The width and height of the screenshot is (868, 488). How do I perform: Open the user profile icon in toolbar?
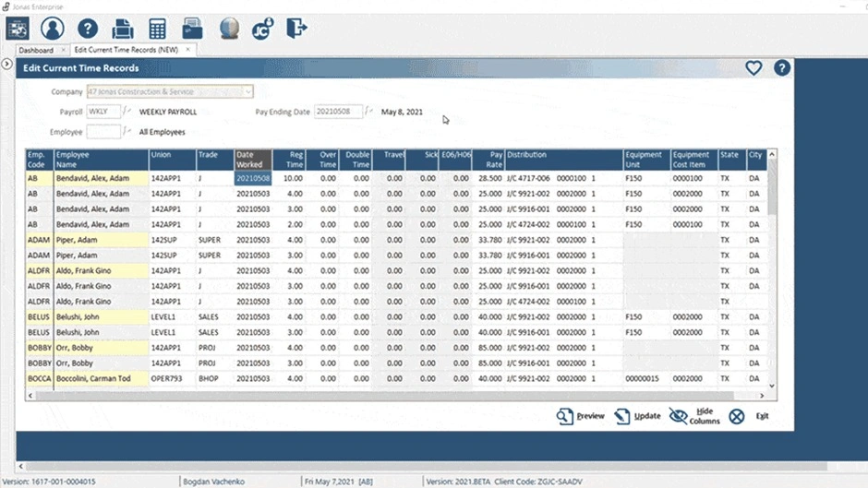click(53, 29)
